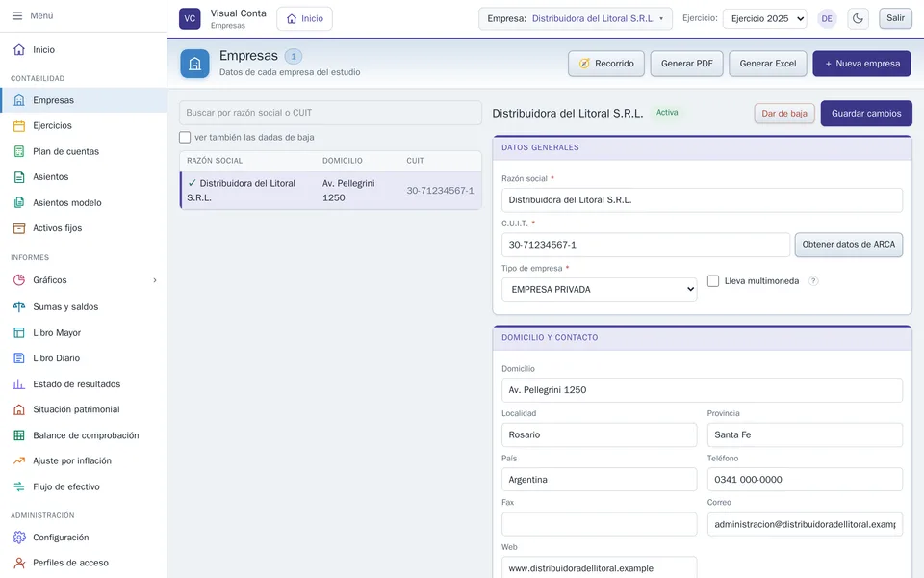Click the Dar de baja button
Screen dimensions: 924x578
pyautogui.click(x=784, y=114)
